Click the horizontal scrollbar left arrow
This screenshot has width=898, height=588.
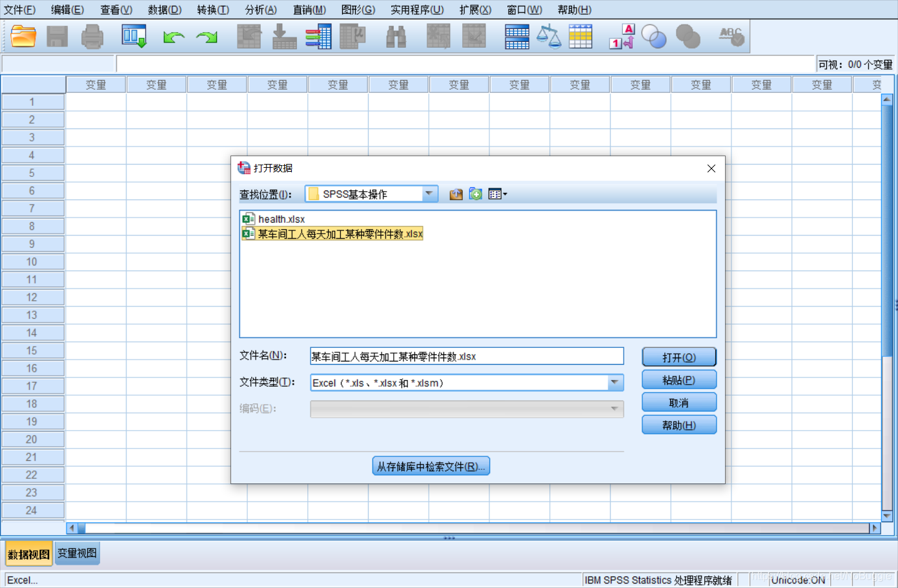point(72,528)
